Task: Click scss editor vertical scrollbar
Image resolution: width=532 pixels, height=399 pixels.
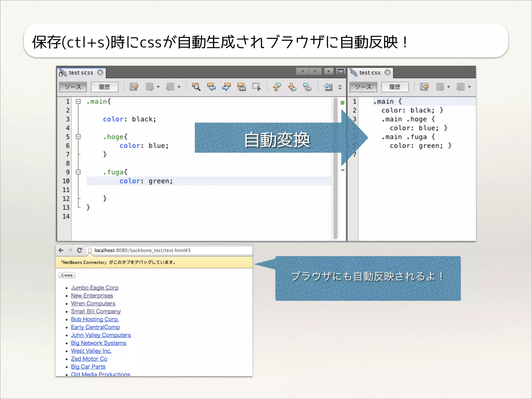Action: [335, 168]
